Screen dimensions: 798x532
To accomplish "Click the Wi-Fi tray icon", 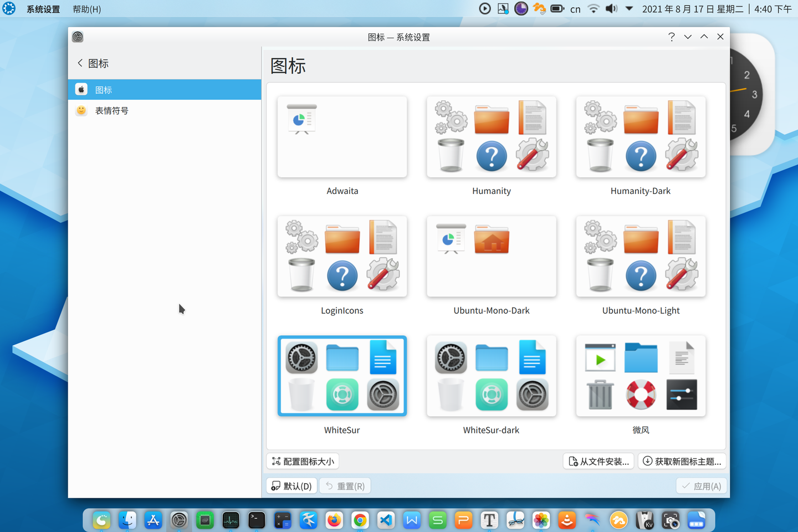I will [594, 8].
